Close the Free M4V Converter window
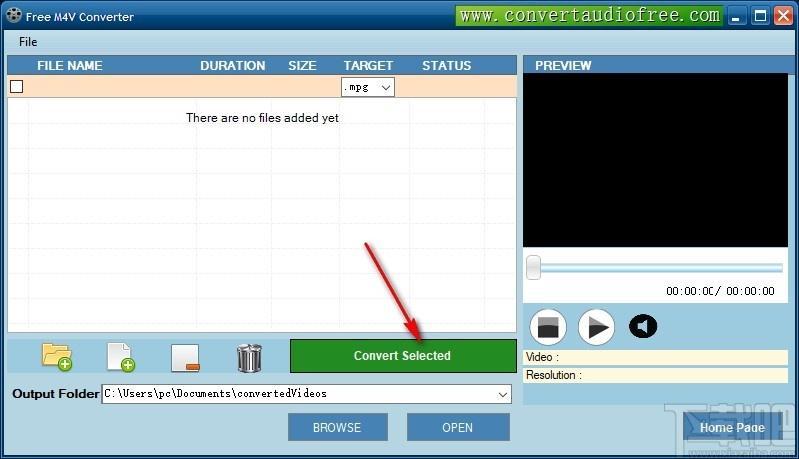Viewport: 799px width, 459px height. click(x=783, y=16)
